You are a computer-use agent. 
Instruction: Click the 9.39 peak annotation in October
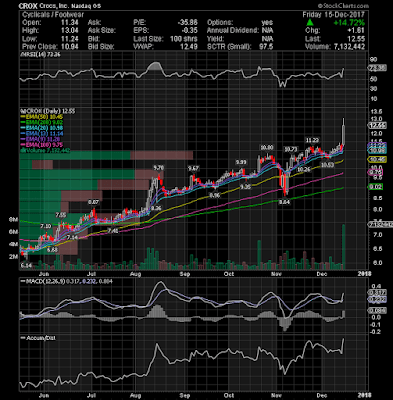pos(241,162)
